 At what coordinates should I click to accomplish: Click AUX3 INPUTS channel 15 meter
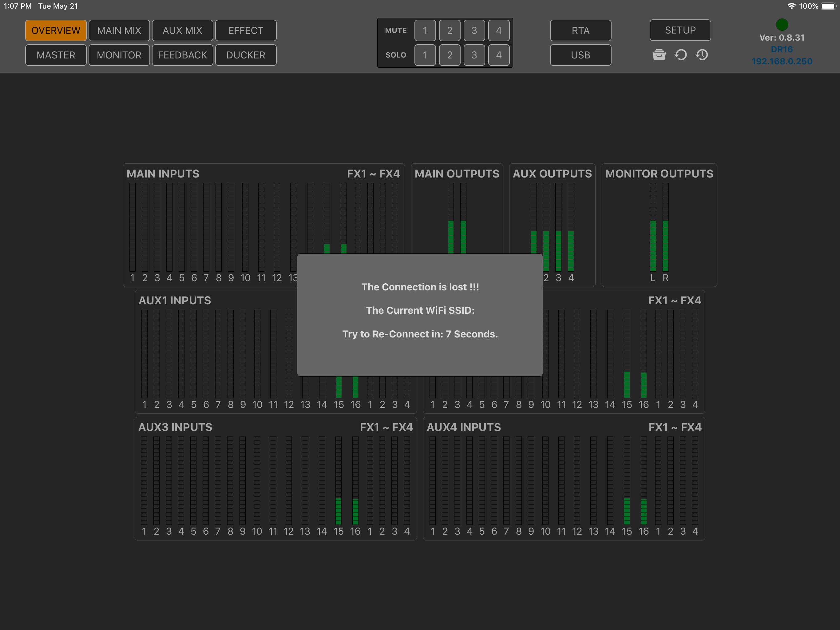[338, 480]
